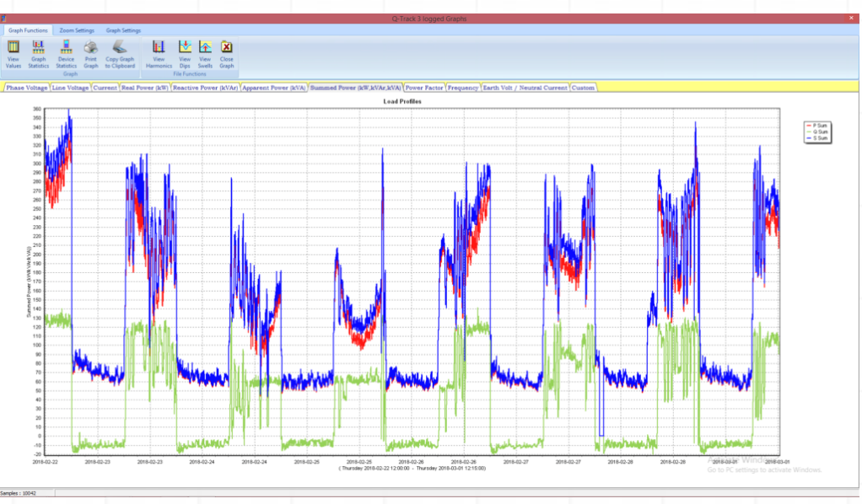Viewport: 862px width, 504px height.
Task: Switch to the Line Voltage tab
Action: click(x=70, y=88)
